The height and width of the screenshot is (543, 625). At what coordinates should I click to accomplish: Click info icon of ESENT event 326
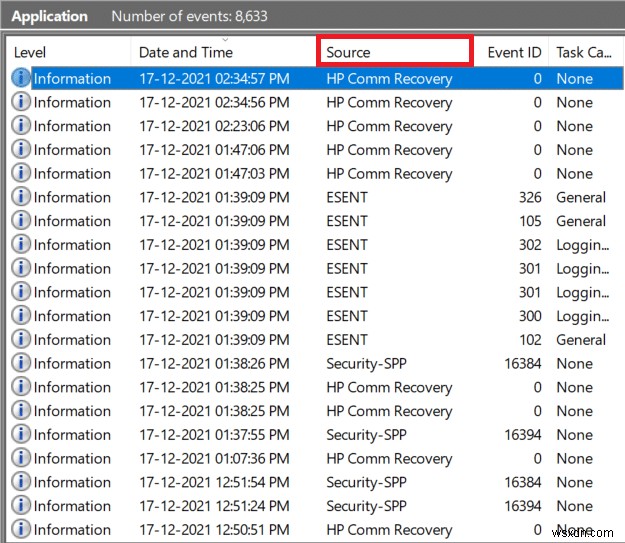coord(21,197)
